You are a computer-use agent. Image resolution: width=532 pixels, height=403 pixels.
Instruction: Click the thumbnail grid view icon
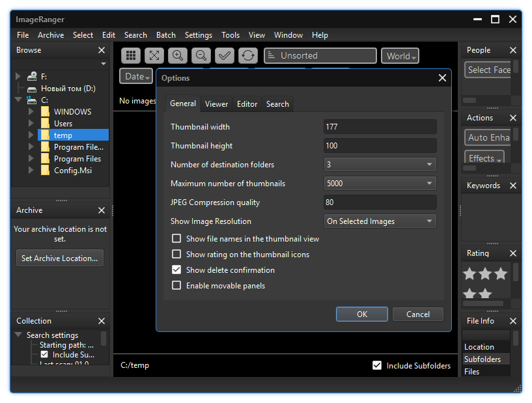click(x=130, y=56)
